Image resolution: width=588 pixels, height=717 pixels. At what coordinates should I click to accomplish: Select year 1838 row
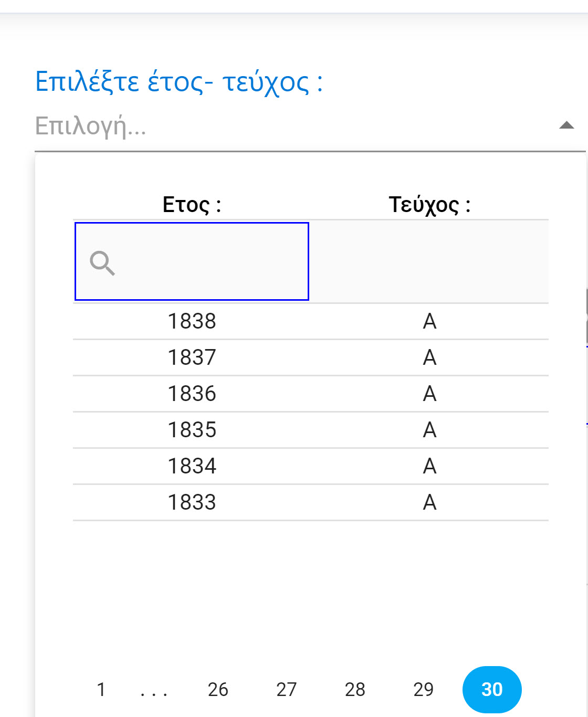point(192,321)
